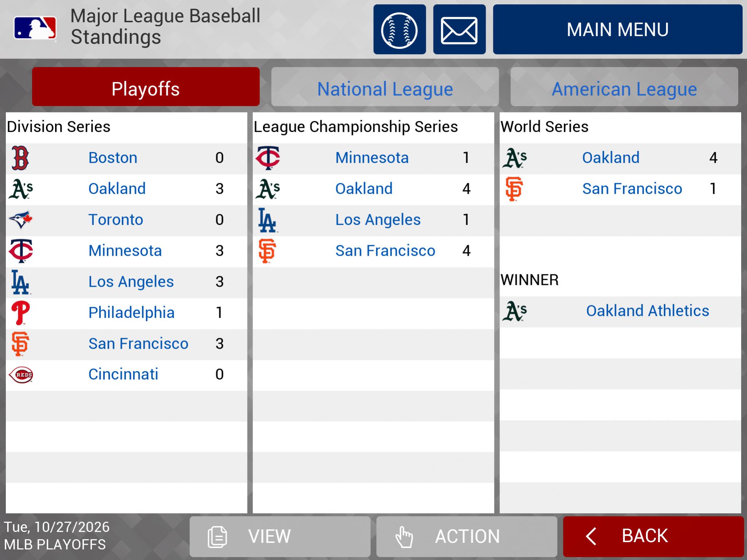This screenshot has height=560, width=747.
Task: Click the Cincinnati Reds logo
Action: 21,375
